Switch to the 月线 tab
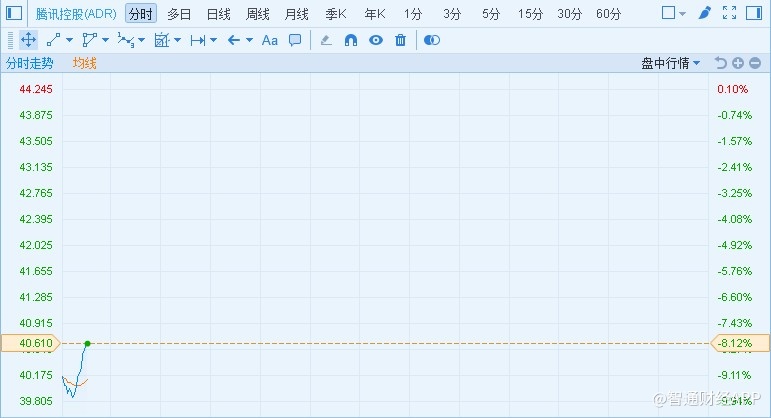 click(297, 14)
